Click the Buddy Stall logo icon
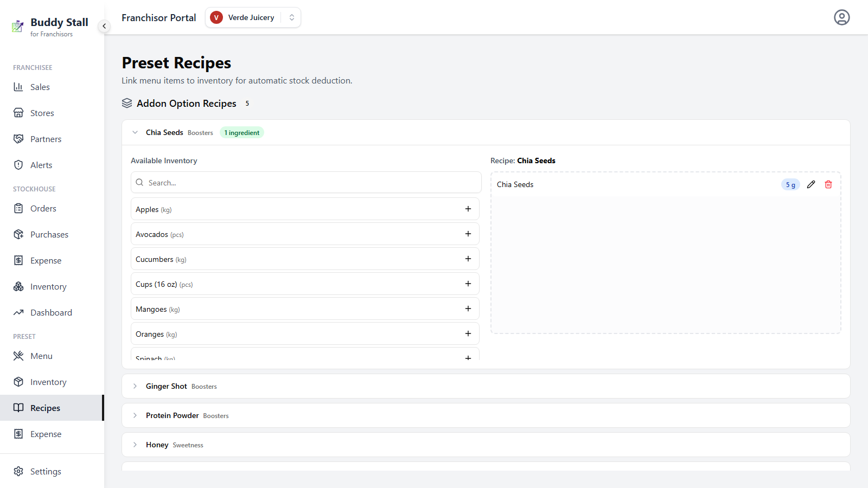 click(18, 26)
